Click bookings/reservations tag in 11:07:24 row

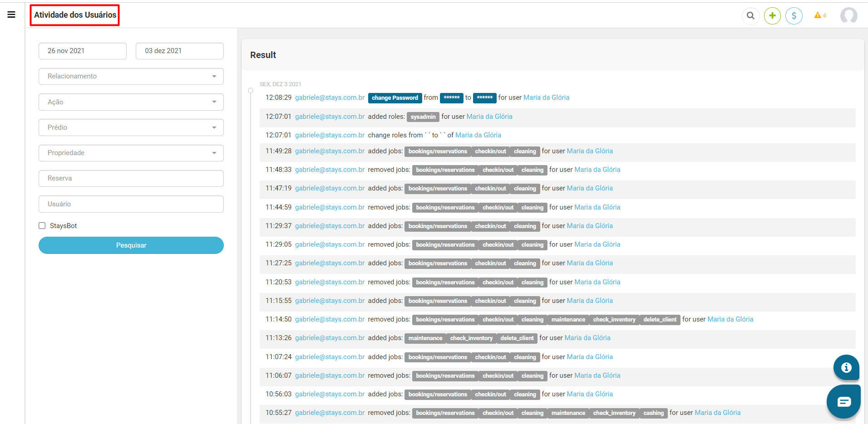(x=438, y=357)
